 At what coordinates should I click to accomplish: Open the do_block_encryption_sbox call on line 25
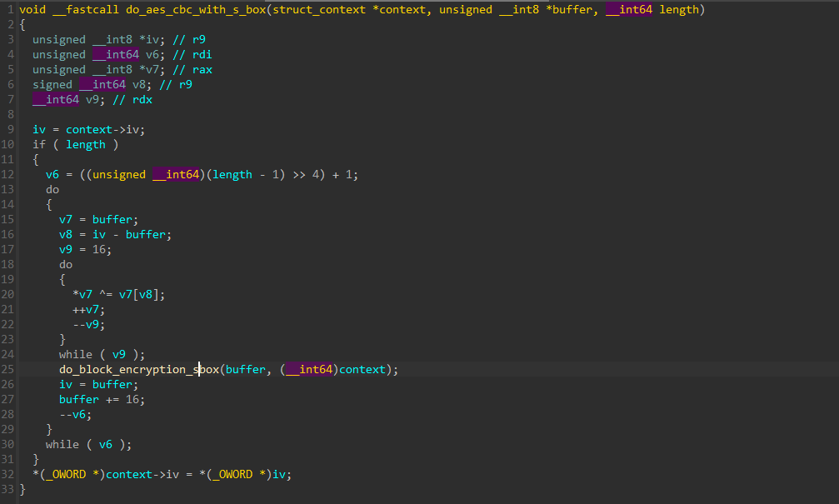click(x=138, y=369)
